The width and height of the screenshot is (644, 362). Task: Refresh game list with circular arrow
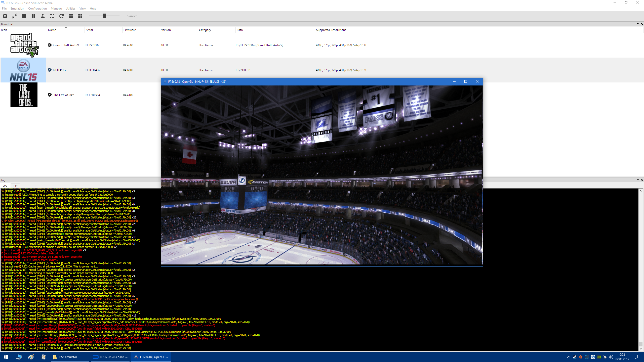tap(62, 16)
